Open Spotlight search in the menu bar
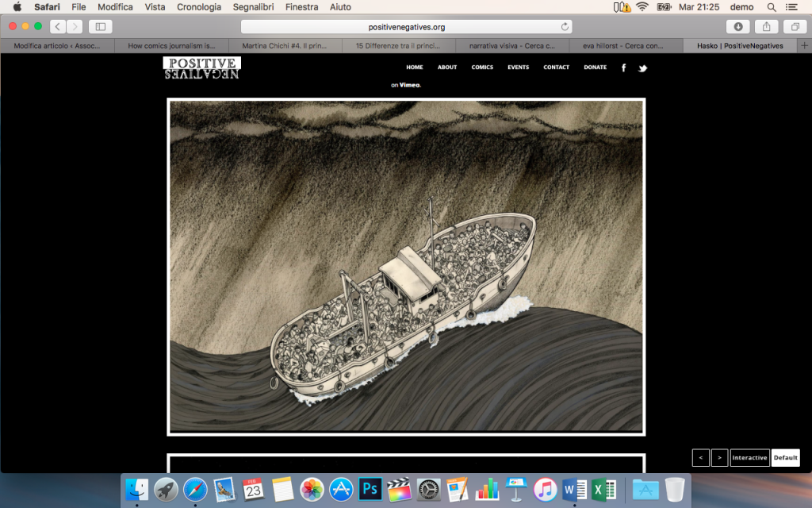Image resolution: width=812 pixels, height=508 pixels. click(772, 7)
